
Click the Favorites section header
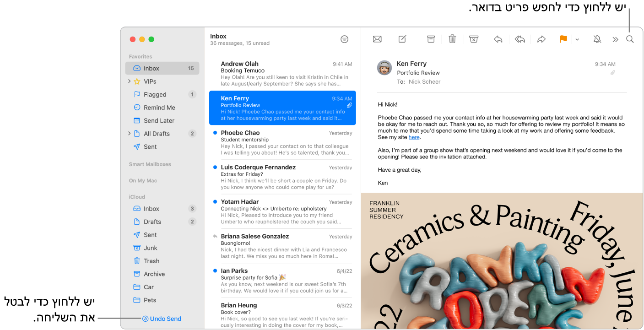[141, 57]
